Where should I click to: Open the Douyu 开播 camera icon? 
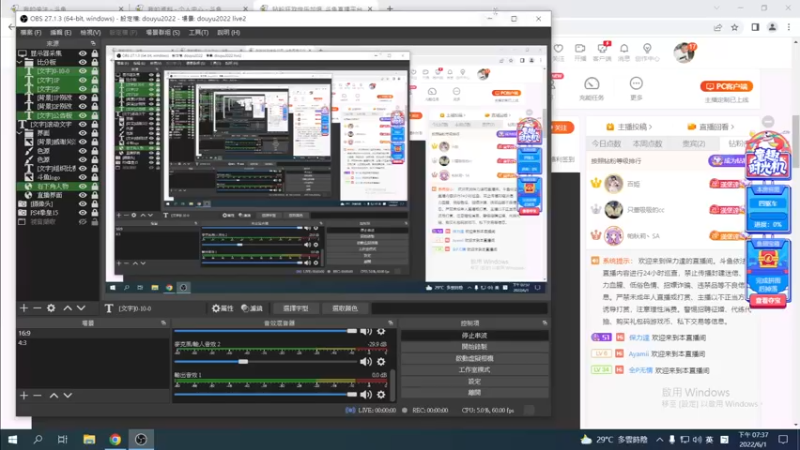click(x=580, y=48)
